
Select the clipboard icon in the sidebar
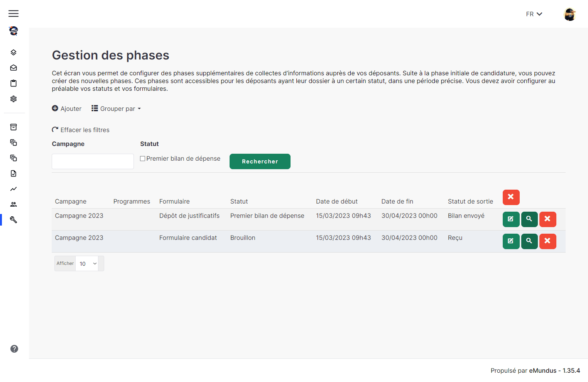[14, 83]
